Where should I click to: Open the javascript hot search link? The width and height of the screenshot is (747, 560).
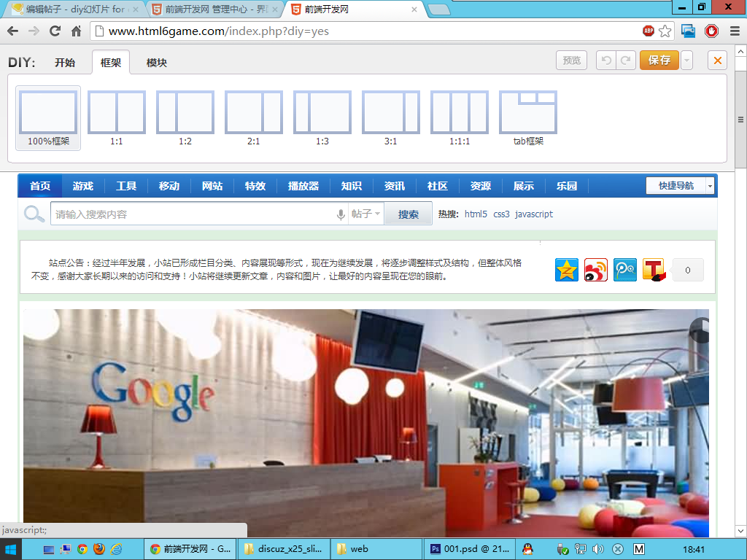(x=534, y=214)
